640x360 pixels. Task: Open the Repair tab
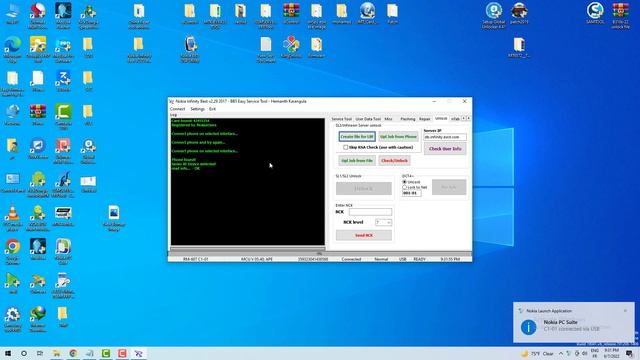424,119
